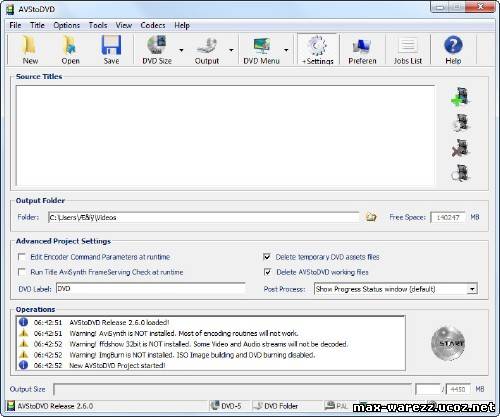The image size is (500, 417).
Task: Click the New project toolbar icon
Action: [x=30, y=50]
